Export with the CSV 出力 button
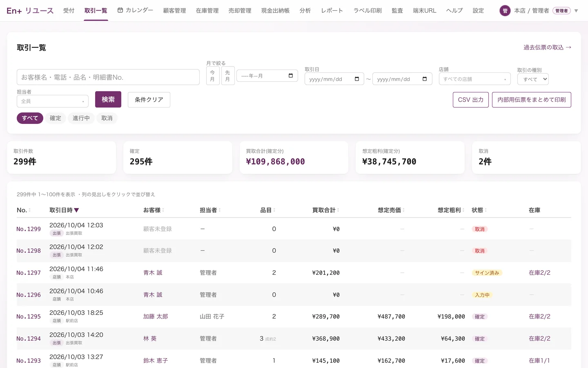 [x=471, y=100]
